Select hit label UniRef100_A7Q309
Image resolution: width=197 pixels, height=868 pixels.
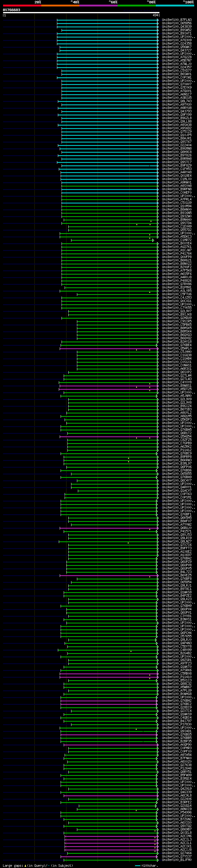click(x=176, y=40)
